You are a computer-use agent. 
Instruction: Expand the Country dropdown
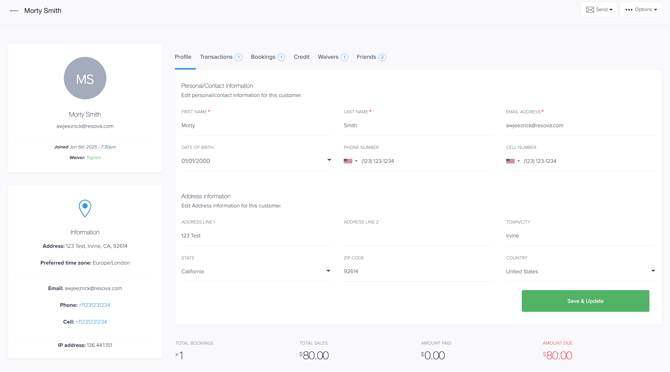581,271
